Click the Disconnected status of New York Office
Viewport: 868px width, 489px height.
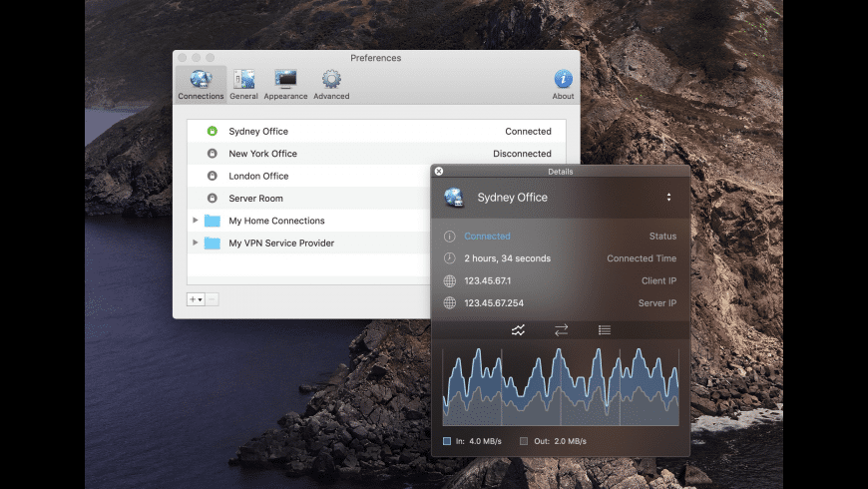coord(522,154)
